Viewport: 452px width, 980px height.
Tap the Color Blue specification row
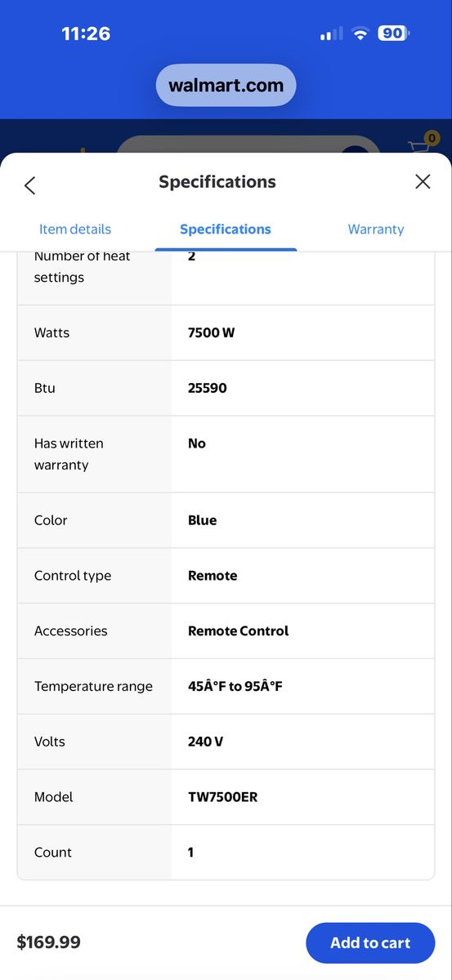(226, 520)
